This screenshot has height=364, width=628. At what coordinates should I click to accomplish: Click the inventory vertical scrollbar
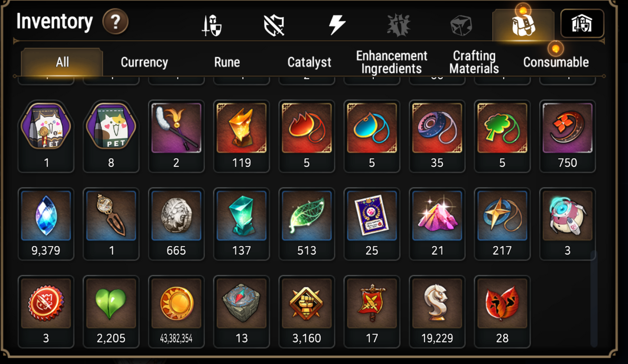pos(594,298)
